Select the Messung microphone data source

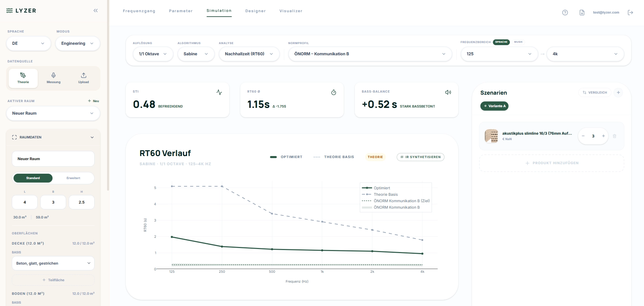point(54,78)
